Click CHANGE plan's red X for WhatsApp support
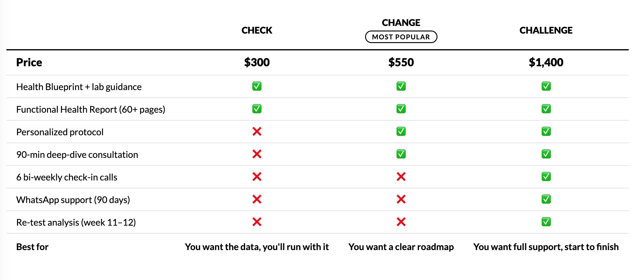The height and width of the screenshot is (280, 644). [401, 199]
